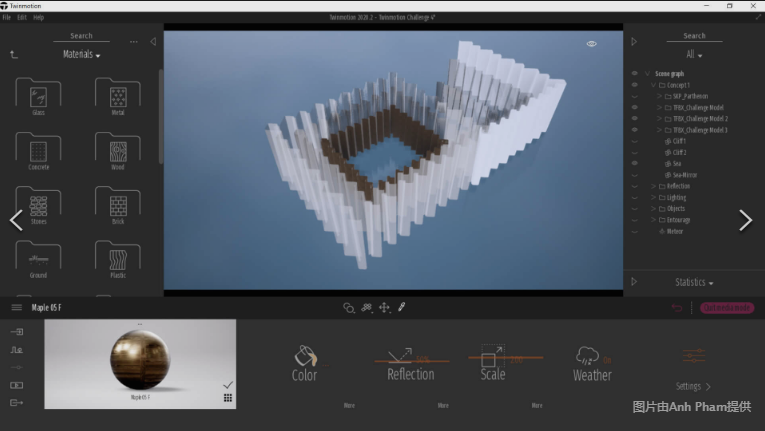Screen dimensions: 765x431
Task: Expand the Reflection folder
Action: (653, 186)
